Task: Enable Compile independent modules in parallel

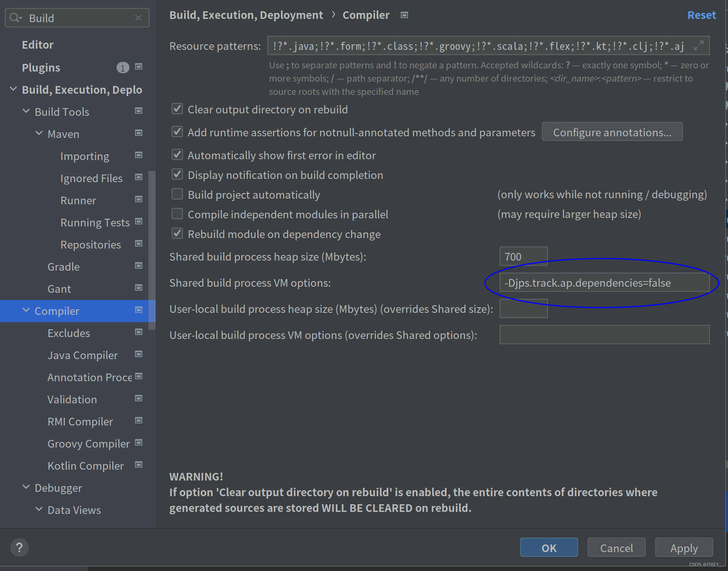Action: pyautogui.click(x=177, y=214)
